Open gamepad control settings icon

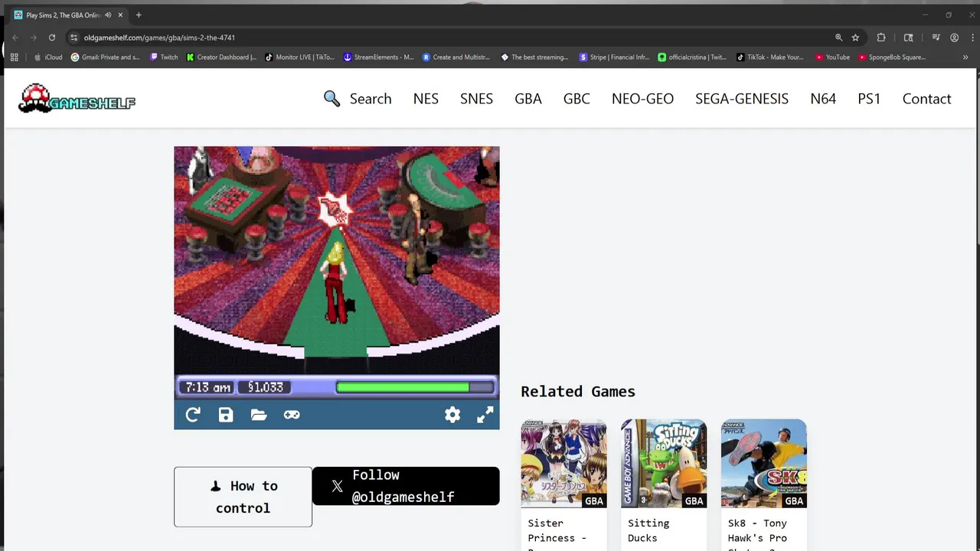coord(292,415)
